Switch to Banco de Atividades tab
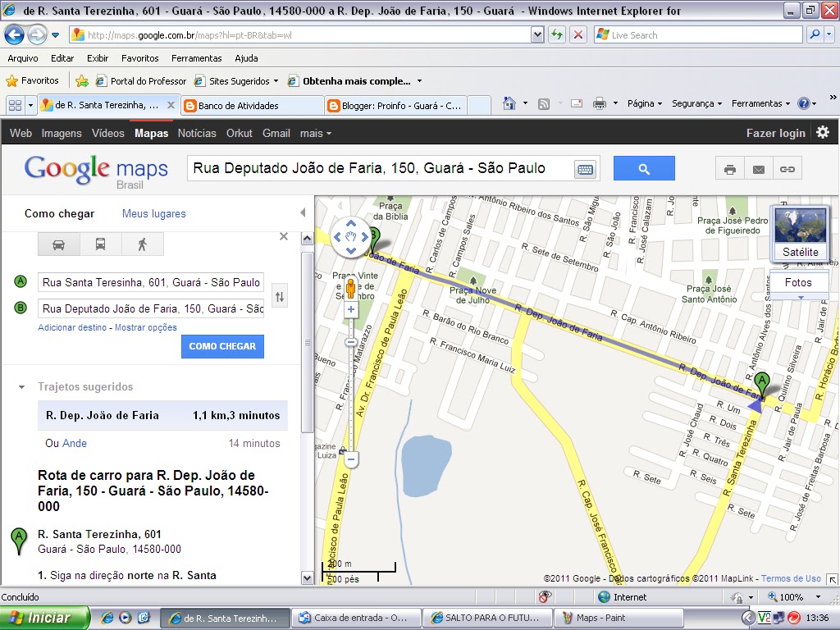Viewport: 840px width, 630px height. (252, 106)
